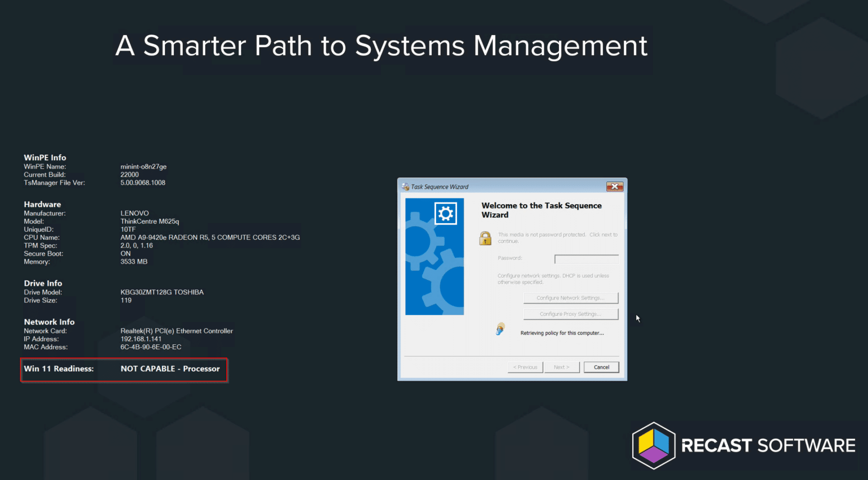
Task: Click the policy retrieval key icon
Action: pos(500,329)
